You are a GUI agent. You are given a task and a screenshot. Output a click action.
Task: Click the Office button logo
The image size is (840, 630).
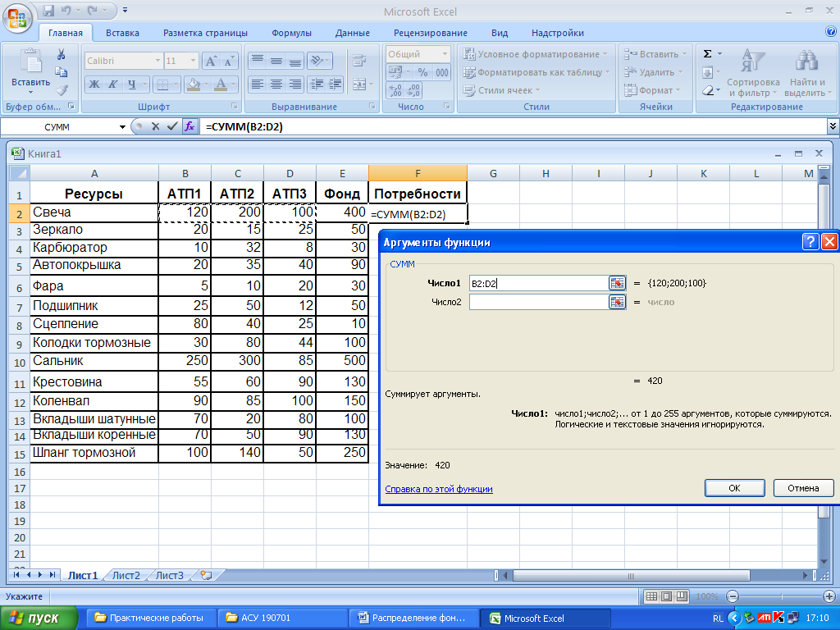click(x=18, y=17)
